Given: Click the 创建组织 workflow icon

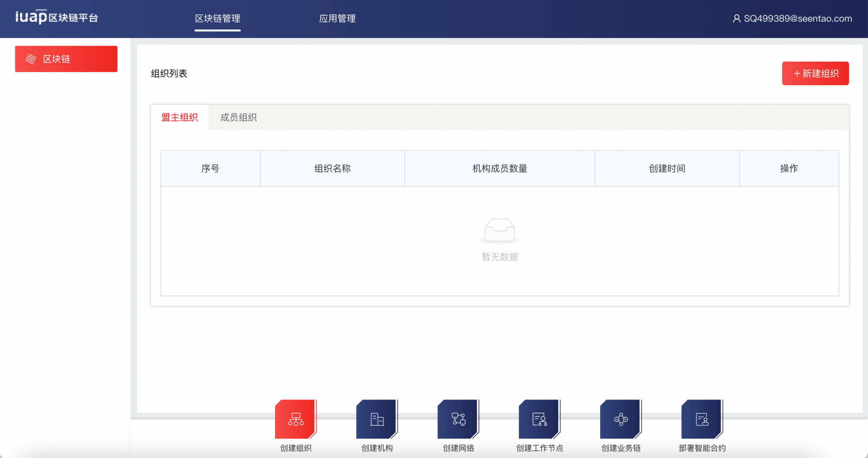Looking at the screenshot, I should pyautogui.click(x=295, y=419).
